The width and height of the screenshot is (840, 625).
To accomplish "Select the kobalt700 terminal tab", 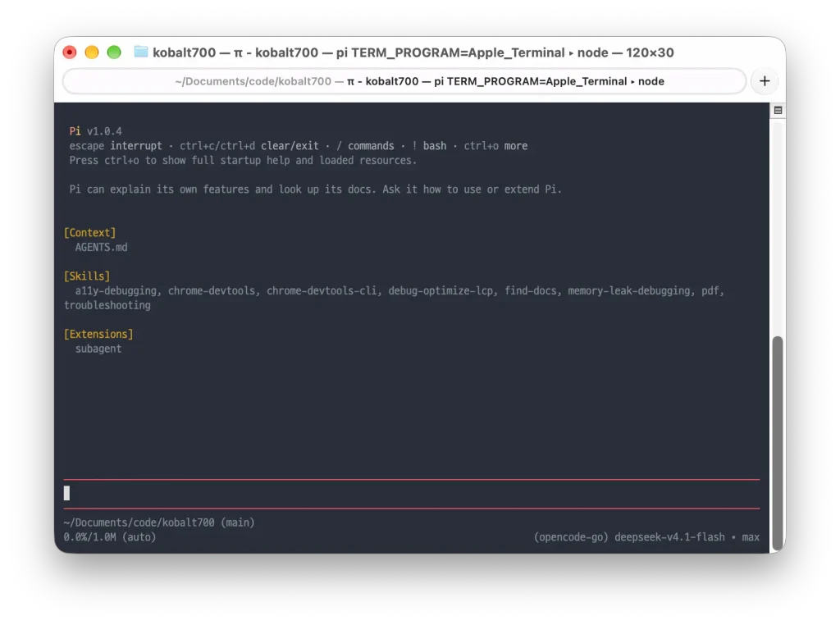I will click(404, 81).
